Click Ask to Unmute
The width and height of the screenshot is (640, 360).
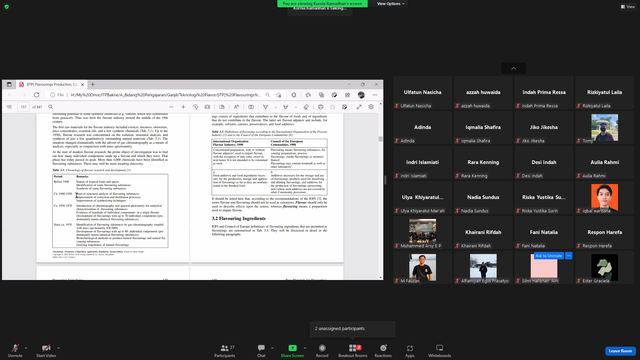coord(549,256)
